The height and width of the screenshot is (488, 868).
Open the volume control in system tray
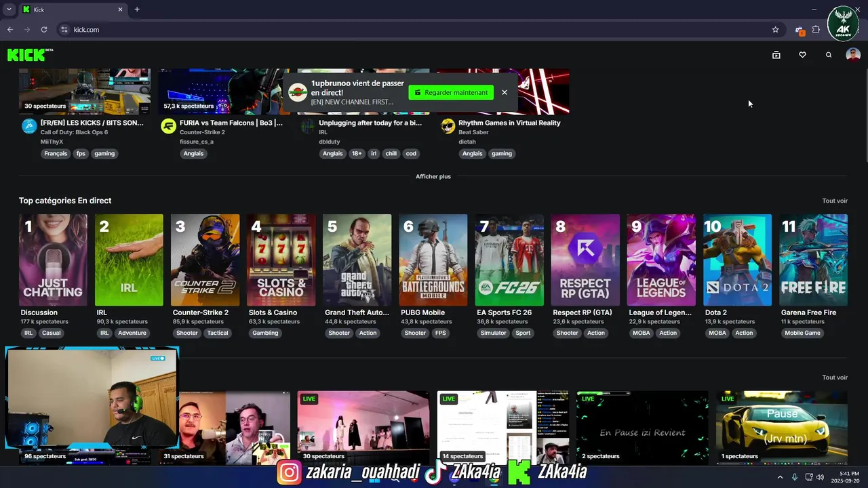821,477
